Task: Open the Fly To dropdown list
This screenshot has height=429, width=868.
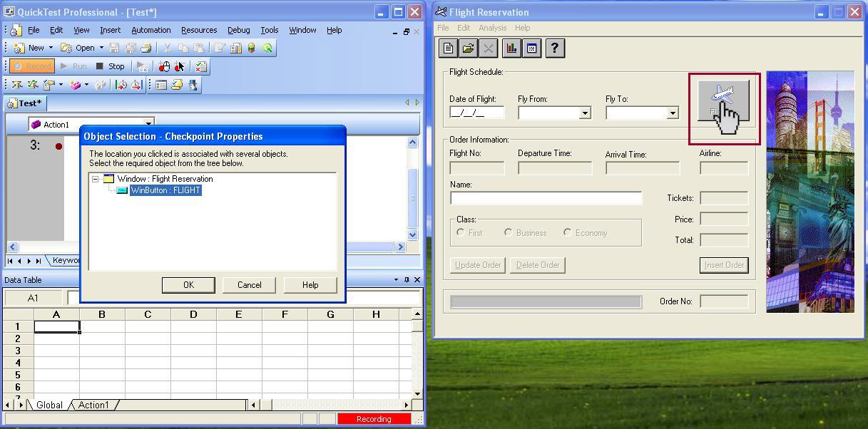Action: pyautogui.click(x=671, y=113)
